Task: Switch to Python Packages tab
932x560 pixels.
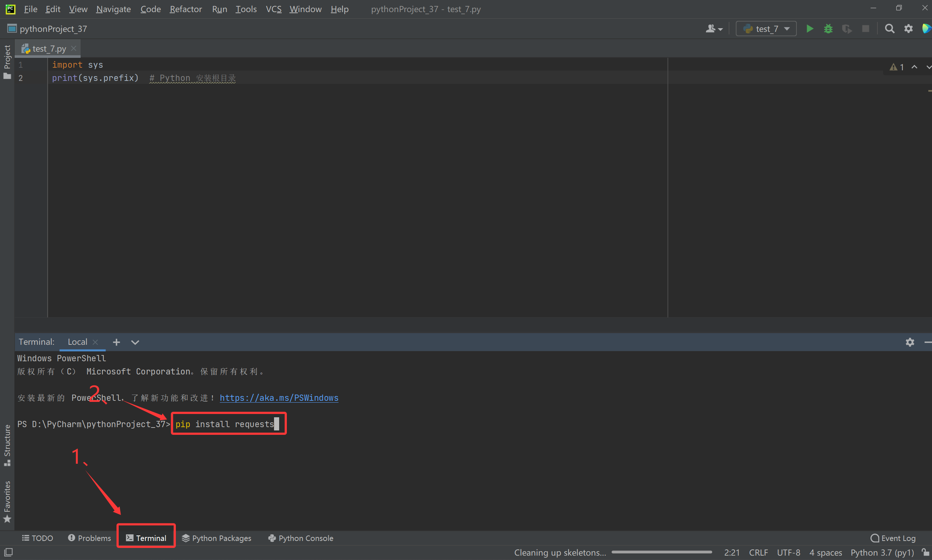Action: (217, 538)
